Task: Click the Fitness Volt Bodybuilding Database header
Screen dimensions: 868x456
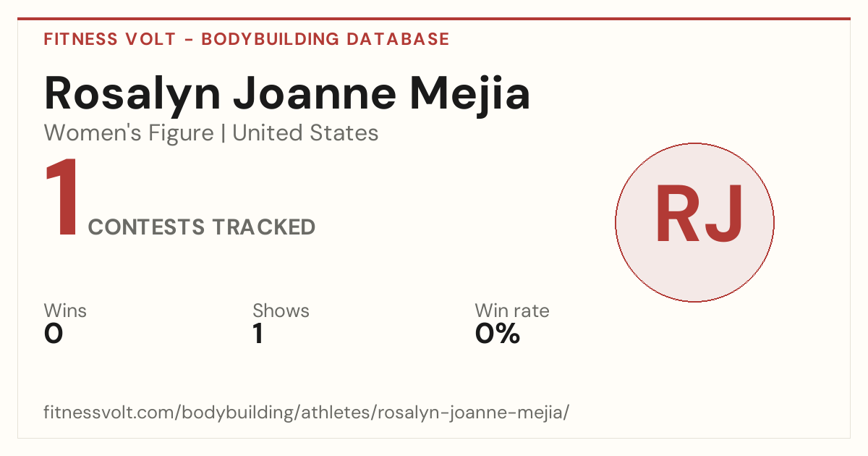Action: (247, 39)
